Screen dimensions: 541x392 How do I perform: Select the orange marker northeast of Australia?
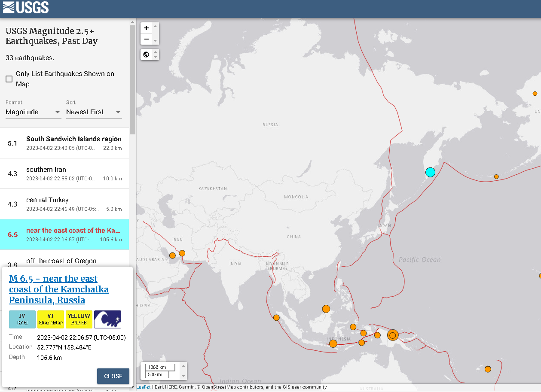pyautogui.click(x=488, y=369)
